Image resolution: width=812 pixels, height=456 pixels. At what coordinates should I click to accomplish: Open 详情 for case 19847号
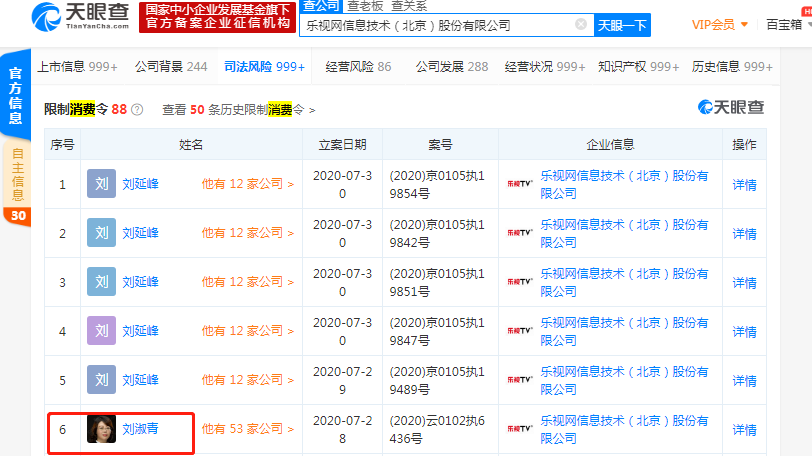(744, 331)
